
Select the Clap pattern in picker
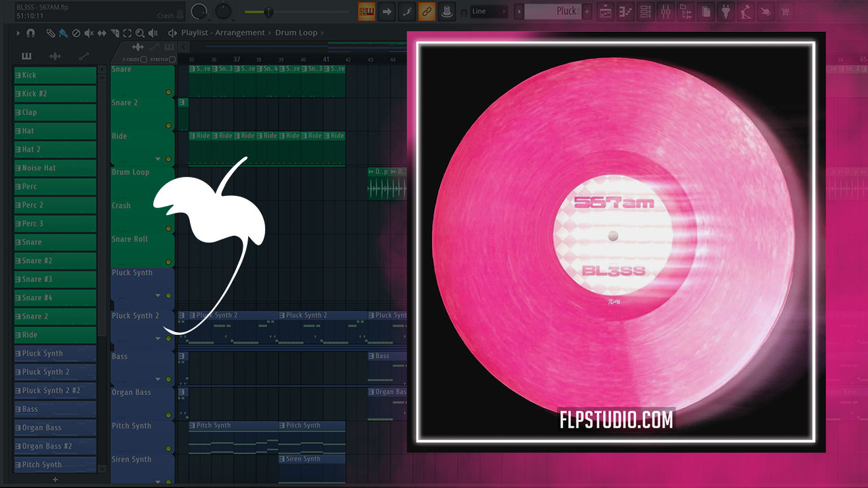(55, 113)
